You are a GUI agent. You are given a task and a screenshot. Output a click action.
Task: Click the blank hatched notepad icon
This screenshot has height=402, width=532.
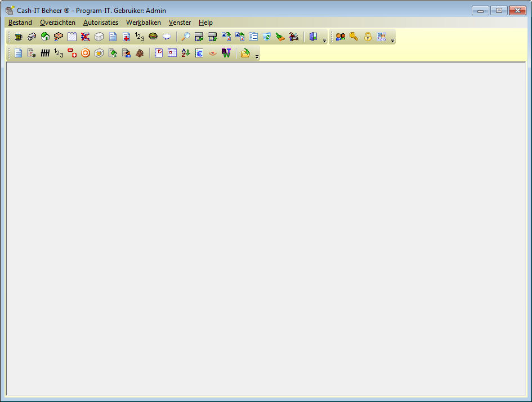(x=72, y=37)
